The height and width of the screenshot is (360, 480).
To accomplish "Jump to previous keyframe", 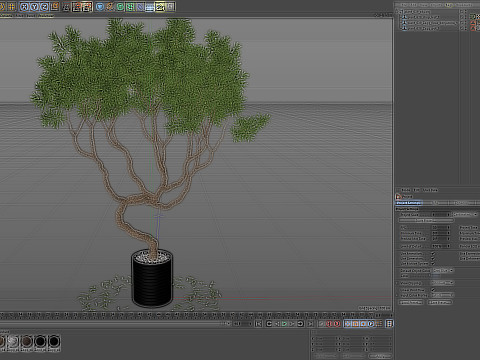I will (x=269, y=324).
